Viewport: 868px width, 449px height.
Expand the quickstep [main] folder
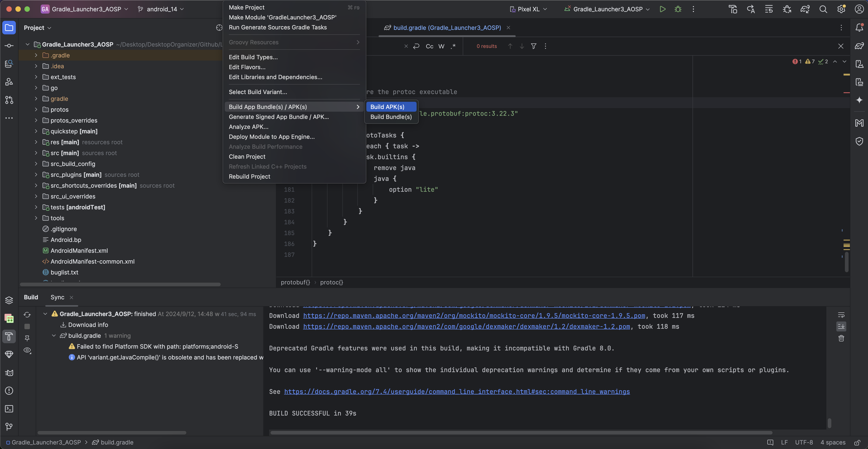pos(36,131)
